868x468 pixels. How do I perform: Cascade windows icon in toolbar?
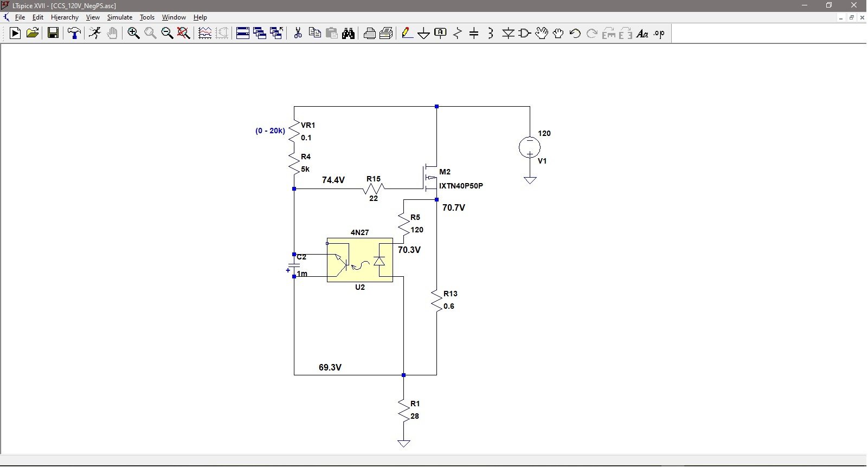[x=260, y=34]
